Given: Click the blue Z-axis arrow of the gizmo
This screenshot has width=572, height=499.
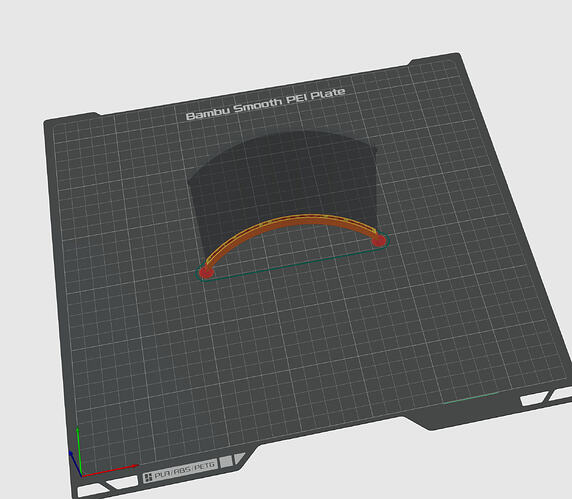Looking at the screenshot, I should 75,463.
